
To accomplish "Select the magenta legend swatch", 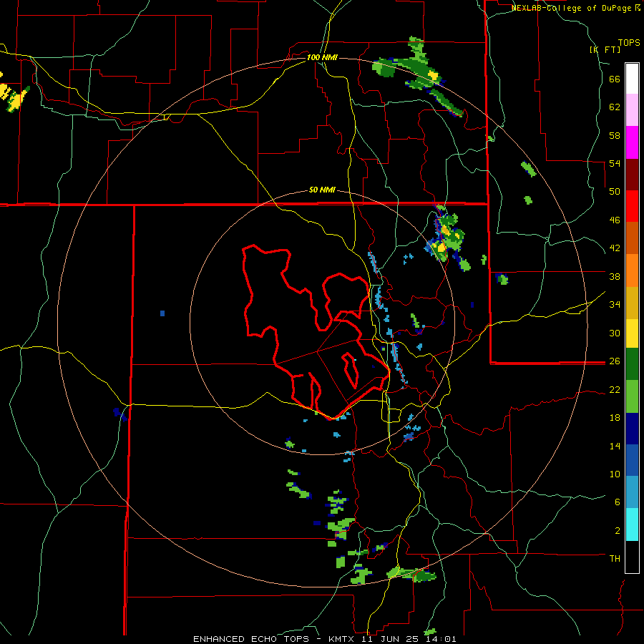I will (632, 142).
